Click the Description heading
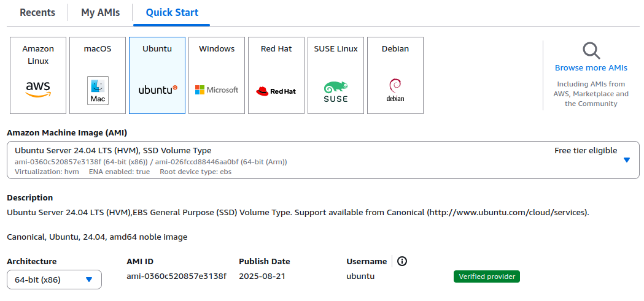Screen dimensions: 644x301 (x=30, y=197)
